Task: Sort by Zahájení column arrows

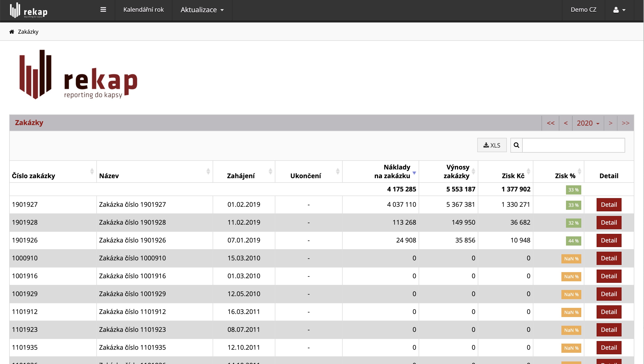Action: point(270,171)
